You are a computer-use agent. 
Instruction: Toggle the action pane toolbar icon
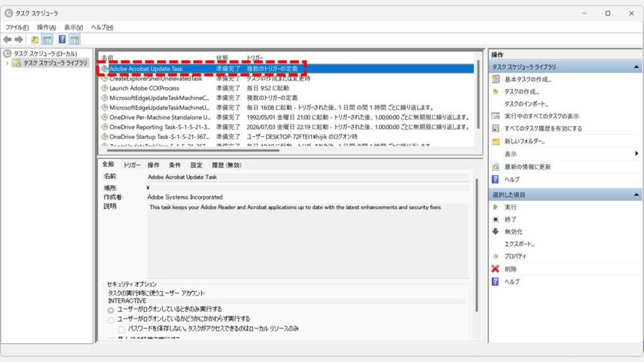click(x=74, y=40)
